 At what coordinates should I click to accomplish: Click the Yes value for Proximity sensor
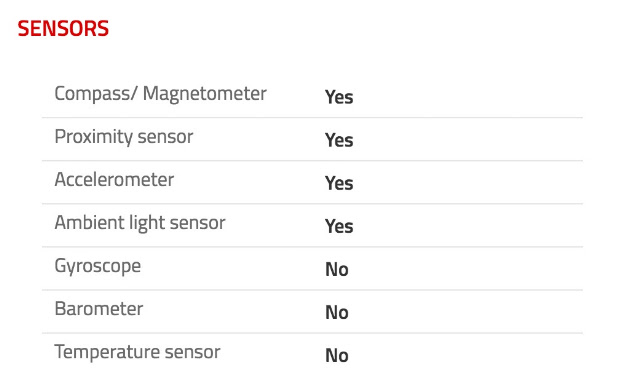coord(339,140)
